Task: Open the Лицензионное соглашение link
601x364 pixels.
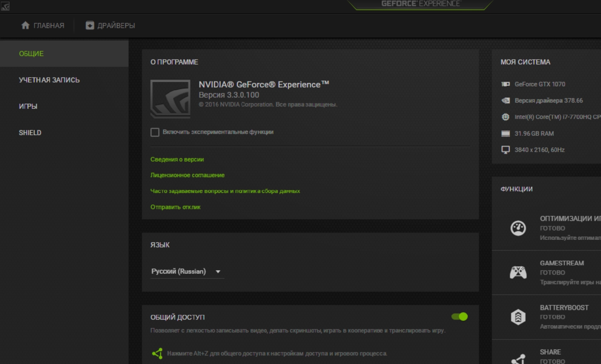Action: 187,175
